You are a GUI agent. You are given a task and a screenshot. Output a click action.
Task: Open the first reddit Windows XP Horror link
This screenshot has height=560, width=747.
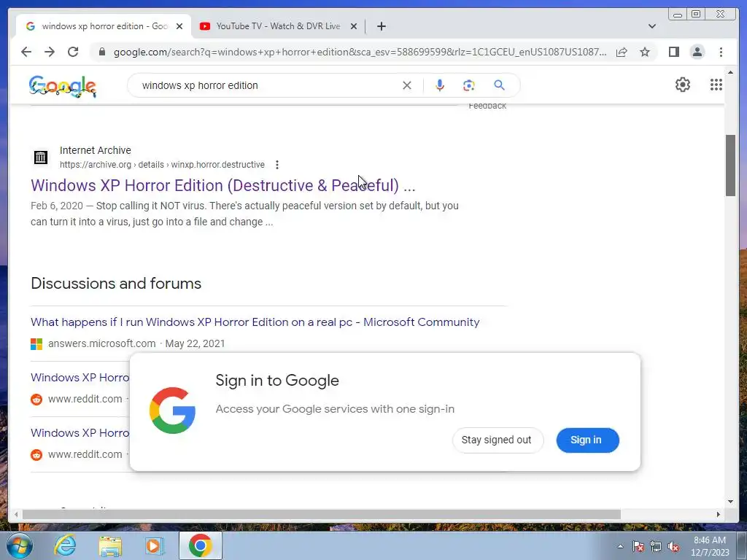pos(80,378)
